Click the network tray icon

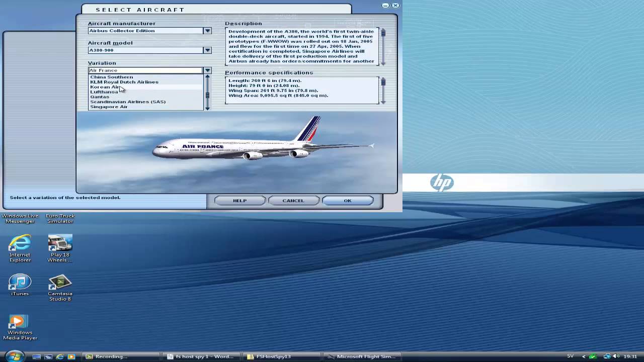pos(607,356)
